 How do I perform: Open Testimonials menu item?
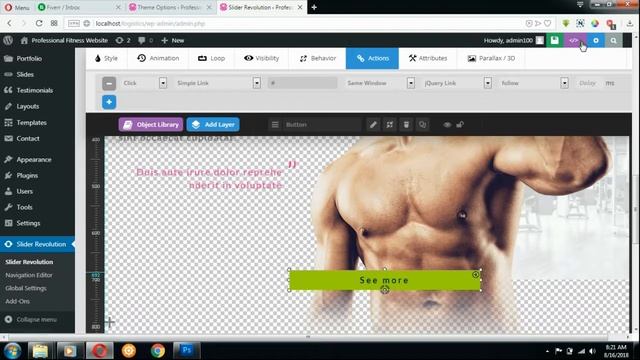34,90
